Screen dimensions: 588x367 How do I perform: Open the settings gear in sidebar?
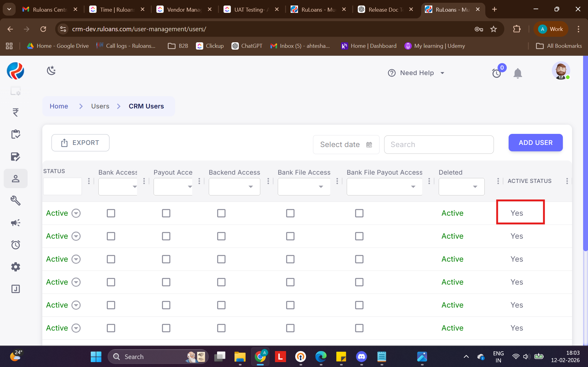[16, 267]
